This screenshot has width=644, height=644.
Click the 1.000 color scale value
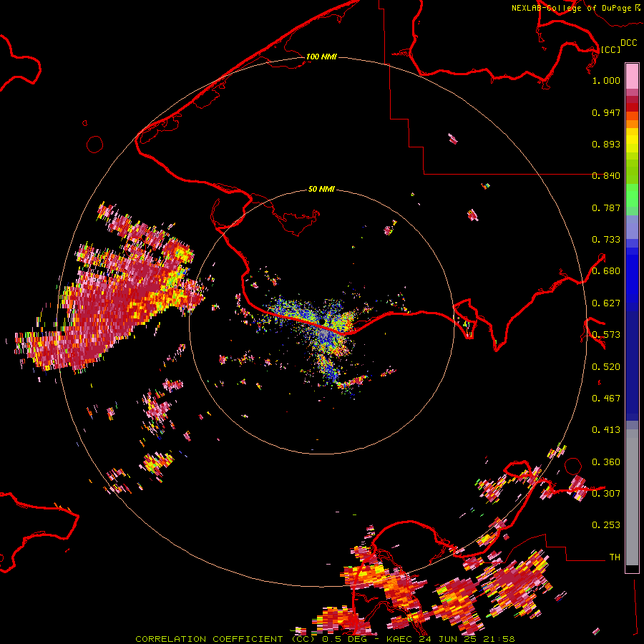(606, 80)
